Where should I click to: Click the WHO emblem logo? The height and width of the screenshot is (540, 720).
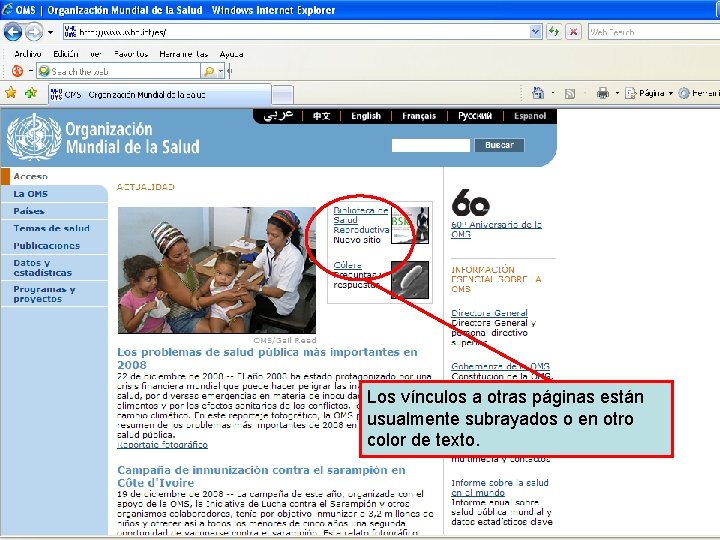coord(34,137)
